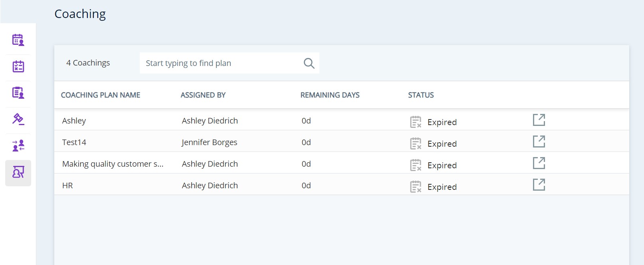Screen dimensions: 644x265
Task: Open the Ashley plan via its external-link icon
Action: pos(539,120)
